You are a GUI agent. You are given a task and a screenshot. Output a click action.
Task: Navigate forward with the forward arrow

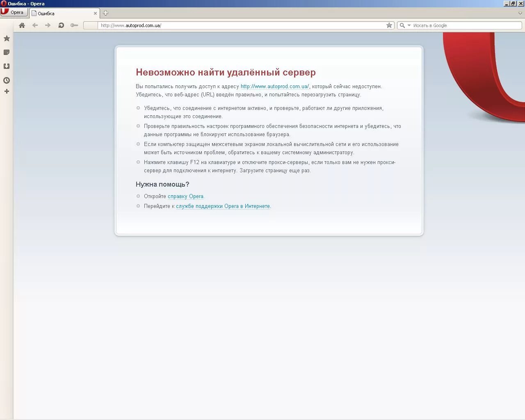pyautogui.click(x=48, y=25)
